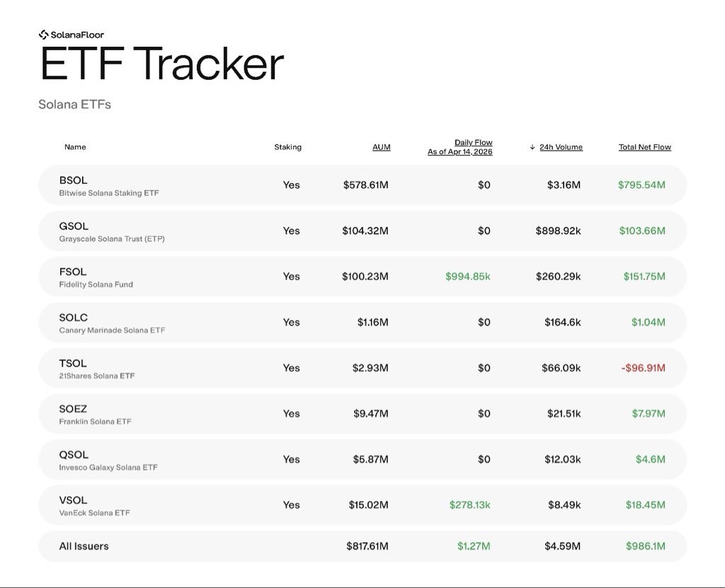This screenshot has width=725, height=588.
Task: Sort table by AUM column
Action: (381, 147)
